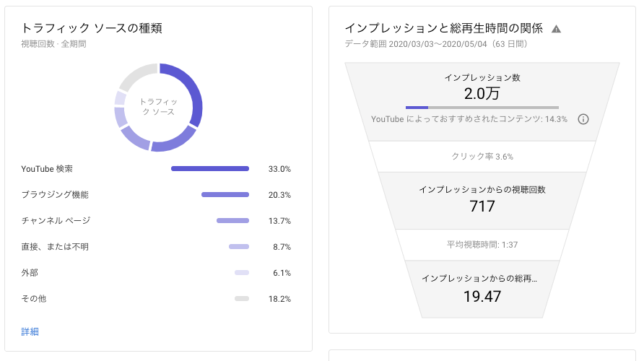Click the ブラウジング機能 traffic source label
Image resolution: width=644 pixels, height=361 pixels.
click(x=55, y=195)
